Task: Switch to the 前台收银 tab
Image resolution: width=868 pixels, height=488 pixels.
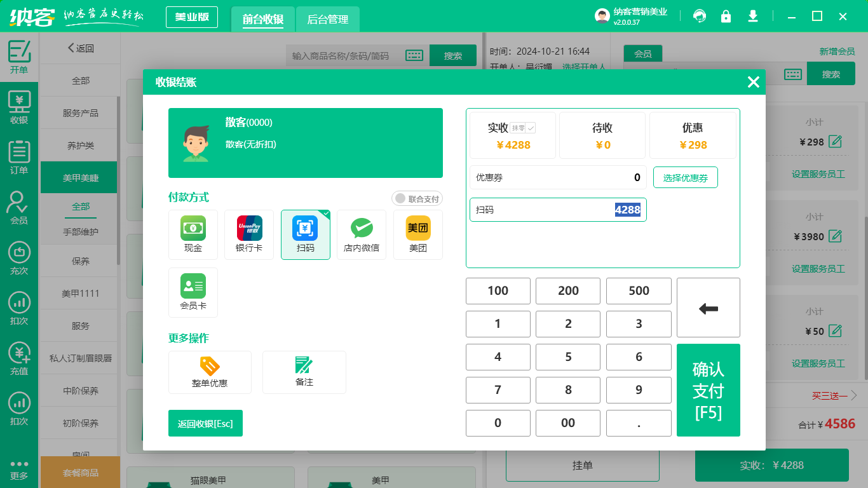Action: (x=263, y=19)
